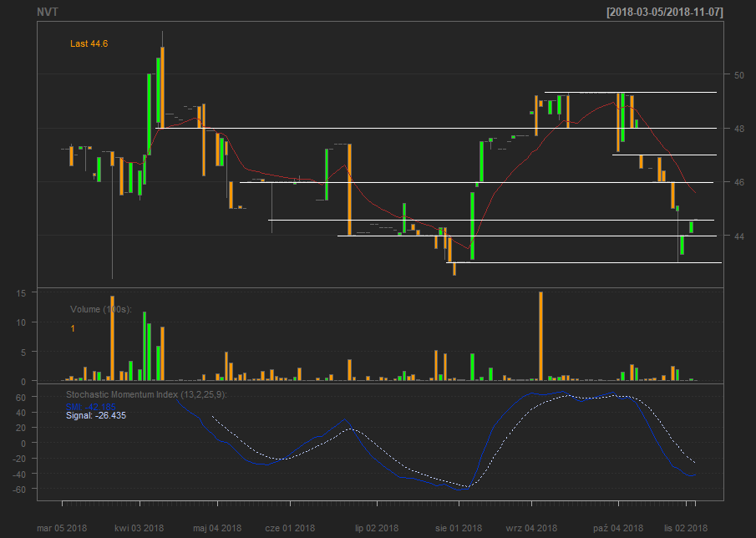The image size is (756, 538).
Task: Click the 'Last 44.6' price label
Action: click(x=89, y=44)
